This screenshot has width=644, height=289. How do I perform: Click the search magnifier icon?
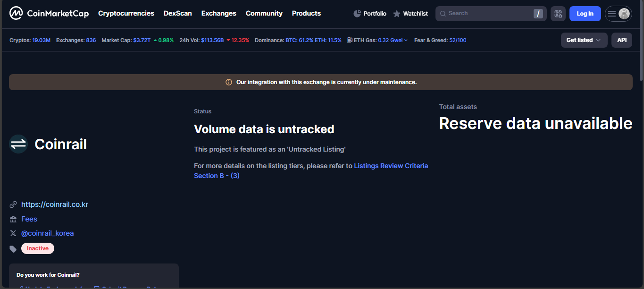click(x=443, y=14)
